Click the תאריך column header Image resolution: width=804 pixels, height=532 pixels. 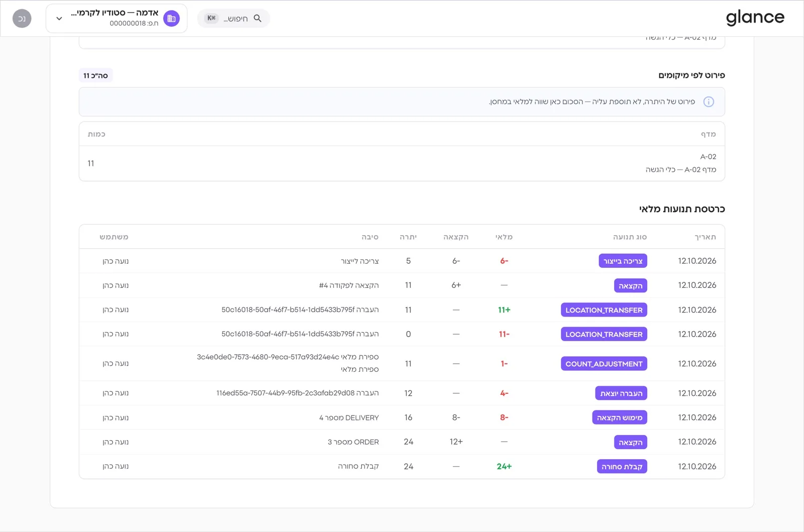click(705, 237)
